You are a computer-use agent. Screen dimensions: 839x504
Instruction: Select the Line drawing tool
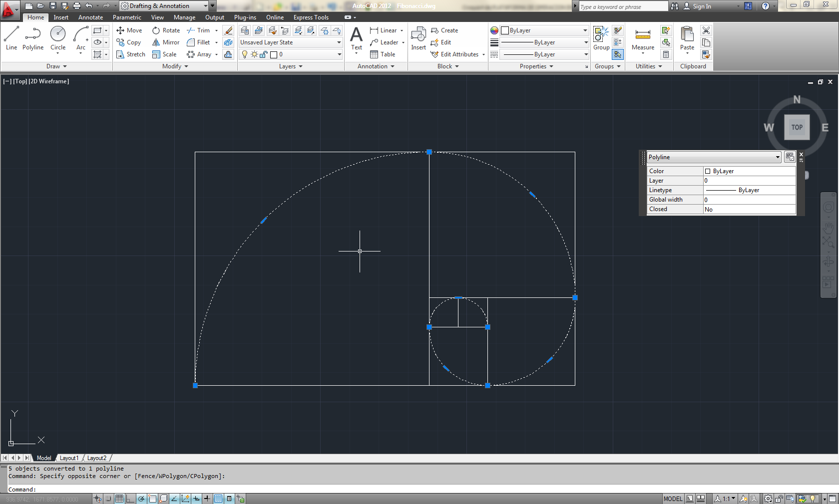[x=11, y=38]
